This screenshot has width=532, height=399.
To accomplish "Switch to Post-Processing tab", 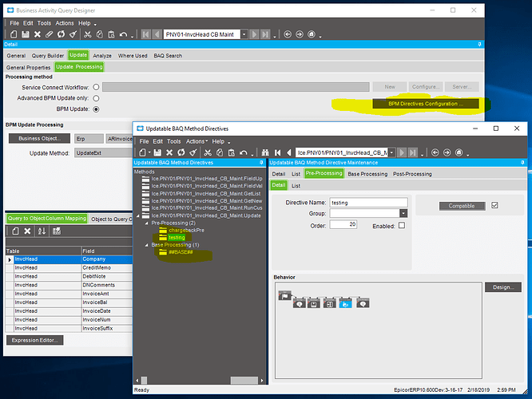I will pyautogui.click(x=412, y=174).
